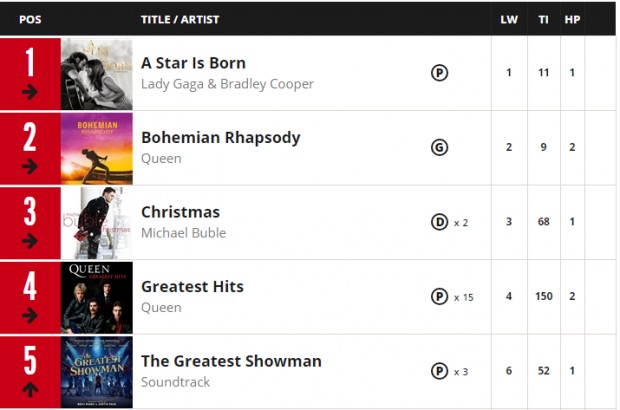Click the Gold certification icon for Bohemian Rhapsody

(439, 147)
